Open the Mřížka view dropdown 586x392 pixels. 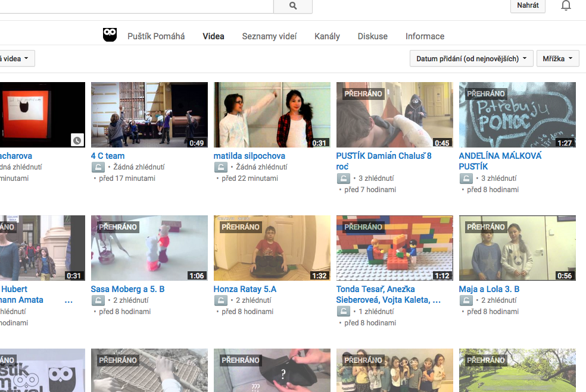point(557,59)
